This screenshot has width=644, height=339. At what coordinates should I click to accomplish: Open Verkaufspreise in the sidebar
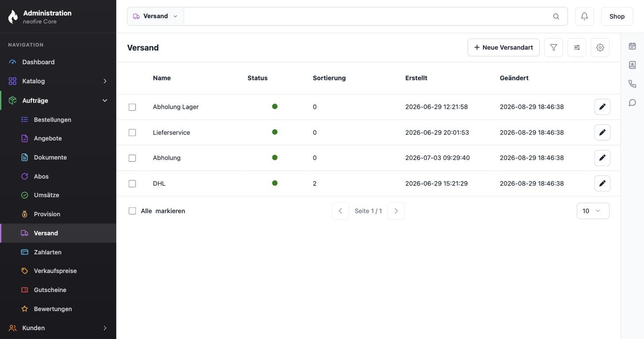click(58, 271)
